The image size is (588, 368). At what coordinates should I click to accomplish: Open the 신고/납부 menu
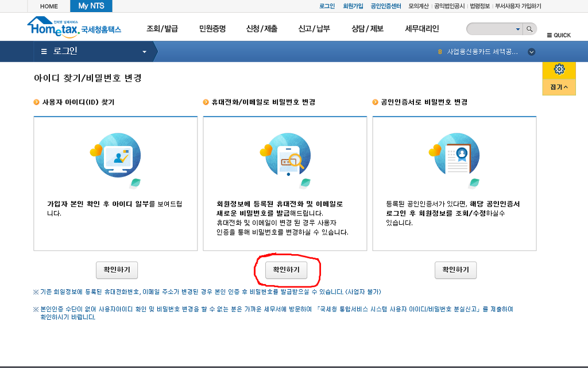coord(314,28)
